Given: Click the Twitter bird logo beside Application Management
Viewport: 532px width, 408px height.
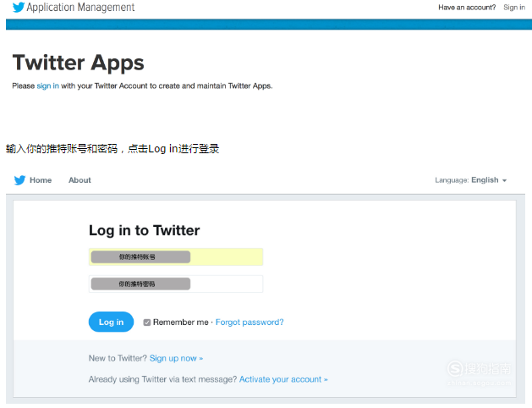Looking at the screenshot, I should coord(19,7).
